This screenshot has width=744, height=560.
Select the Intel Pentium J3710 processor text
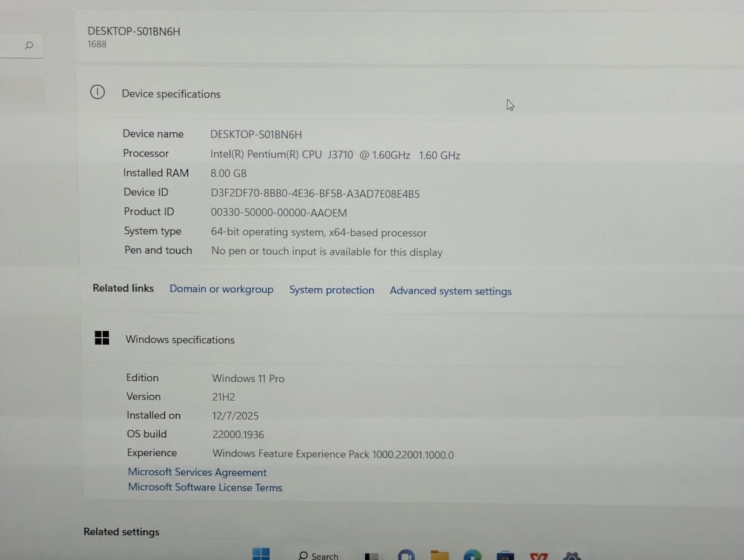click(x=335, y=155)
